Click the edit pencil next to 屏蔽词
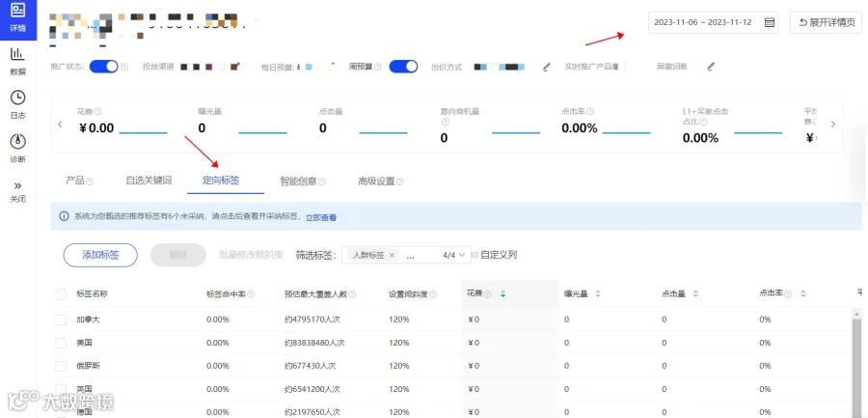 point(711,67)
